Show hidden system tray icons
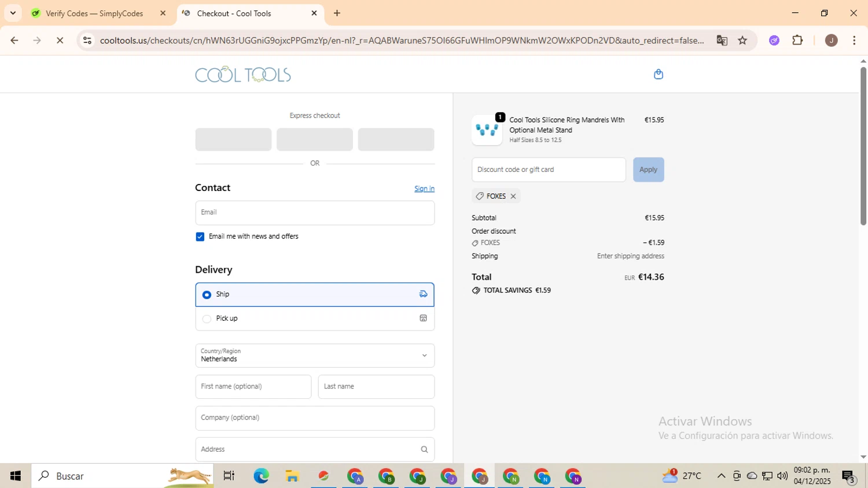Screen dimensions: 868x488 (721, 476)
